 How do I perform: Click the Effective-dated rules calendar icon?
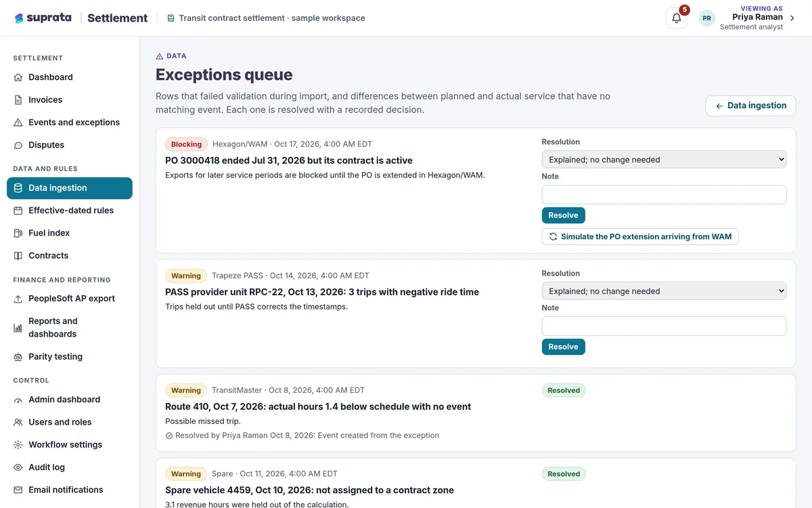[x=18, y=211]
